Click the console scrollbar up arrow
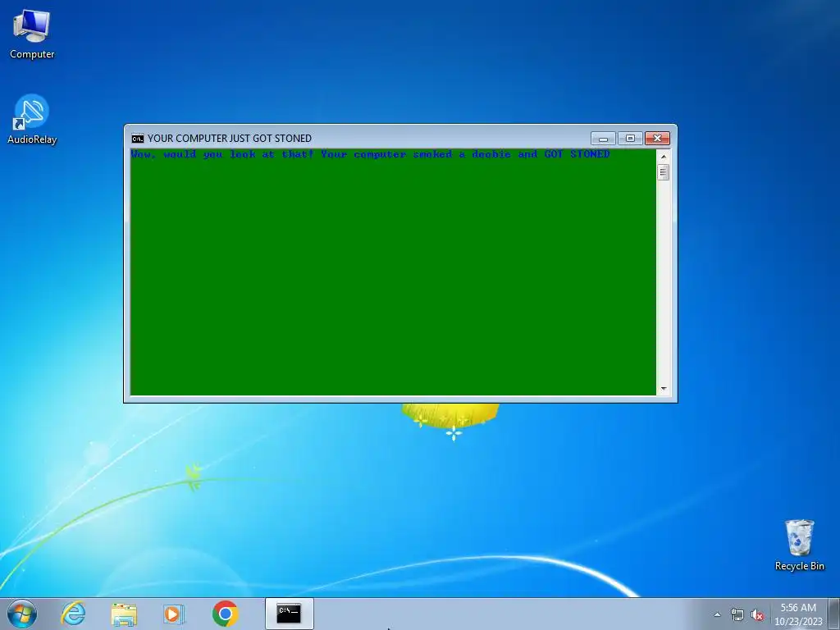 click(663, 156)
